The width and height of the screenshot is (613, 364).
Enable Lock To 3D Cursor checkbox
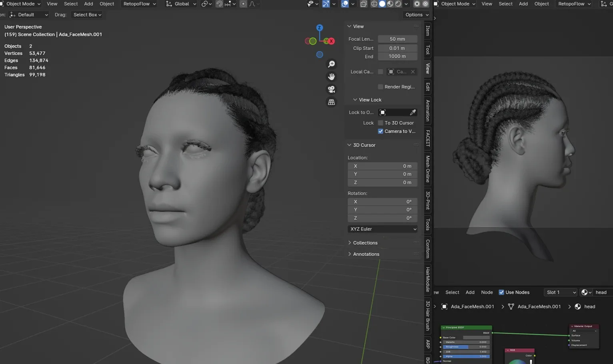pos(381,123)
